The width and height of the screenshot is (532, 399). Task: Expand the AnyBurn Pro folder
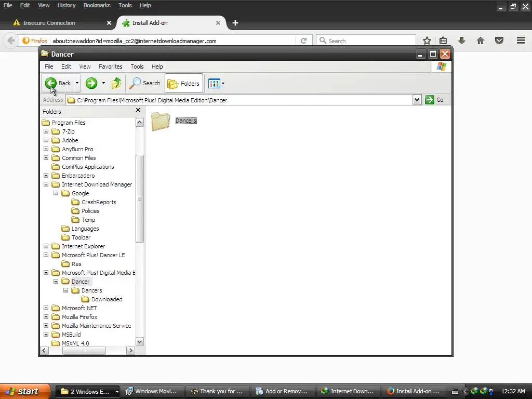[46, 149]
